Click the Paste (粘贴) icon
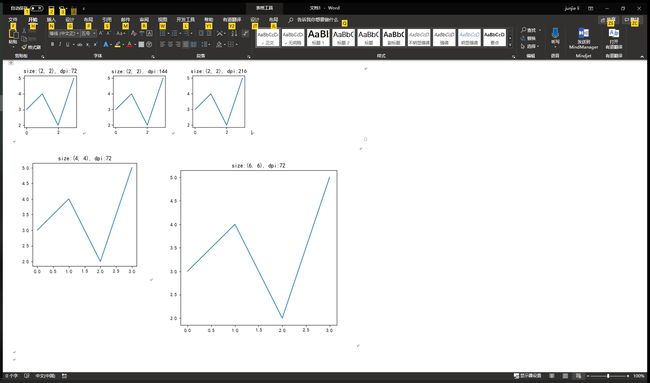Image resolution: width=650 pixels, height=383 pixels. click(14, 34)
